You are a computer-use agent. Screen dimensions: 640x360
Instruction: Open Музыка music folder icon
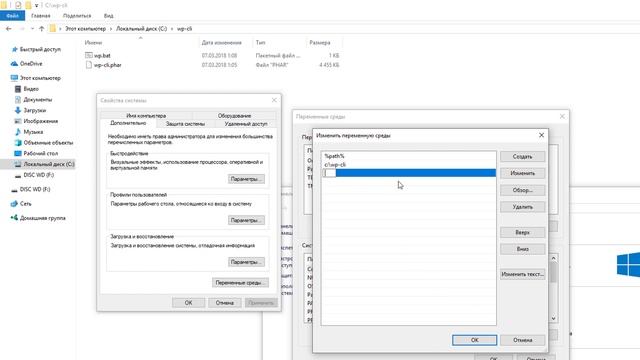[18, 132]
